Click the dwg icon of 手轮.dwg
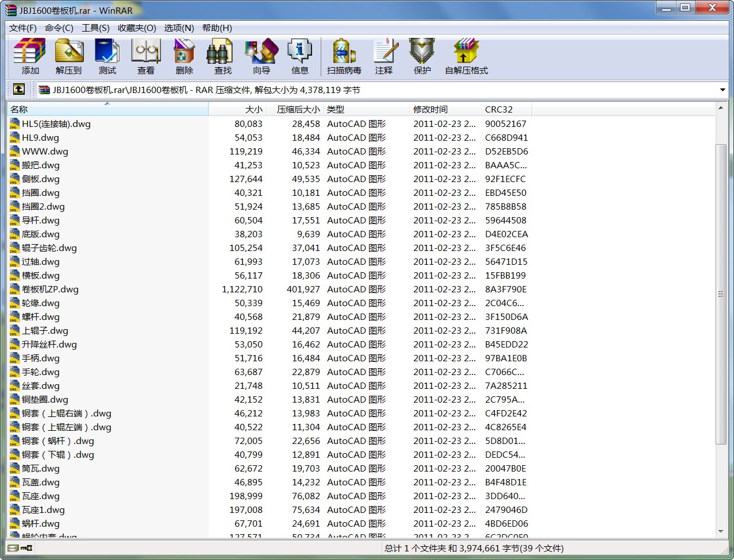This screenshot has height=560, width=734. (15, 372)
